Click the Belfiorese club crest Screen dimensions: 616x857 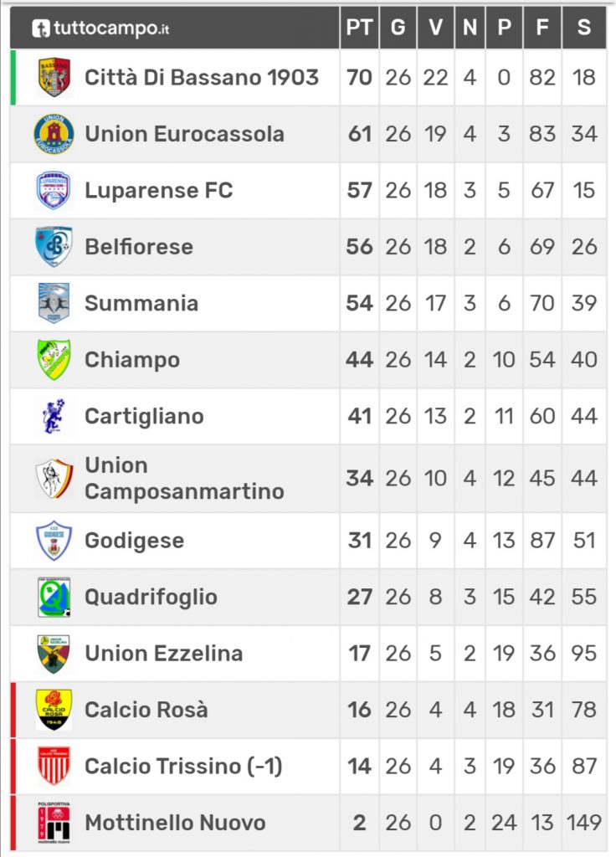pyautogui.click(x=54, y=247)
